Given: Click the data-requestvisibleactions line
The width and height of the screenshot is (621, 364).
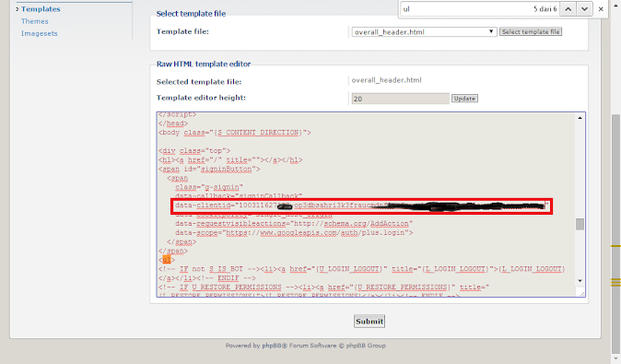Looking at the screenshot, I should click(x=294, y=223).
